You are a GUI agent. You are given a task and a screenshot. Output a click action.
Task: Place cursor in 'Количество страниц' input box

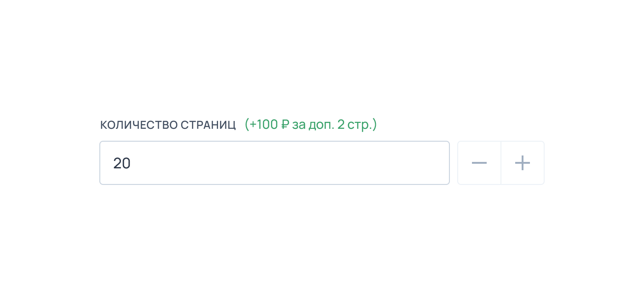[x=275, y=163]
